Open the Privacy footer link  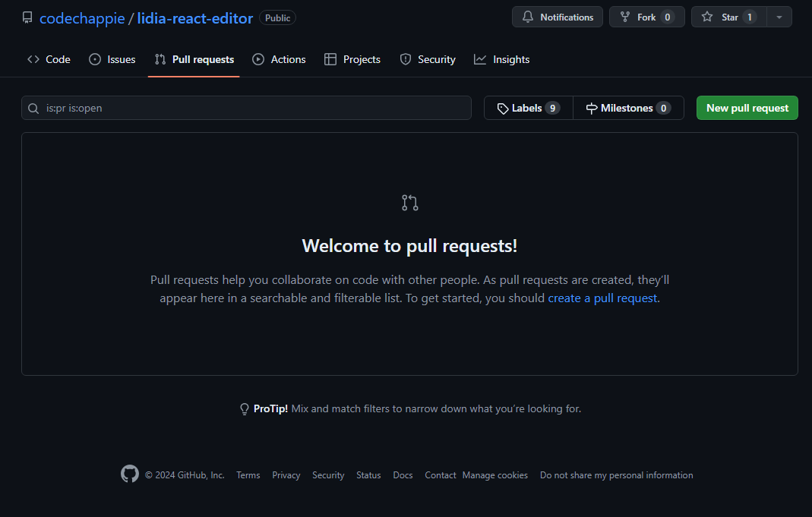286,475
